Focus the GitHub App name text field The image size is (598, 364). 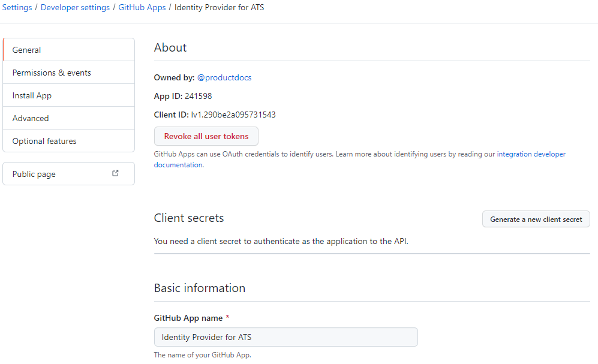pos(286,337)
